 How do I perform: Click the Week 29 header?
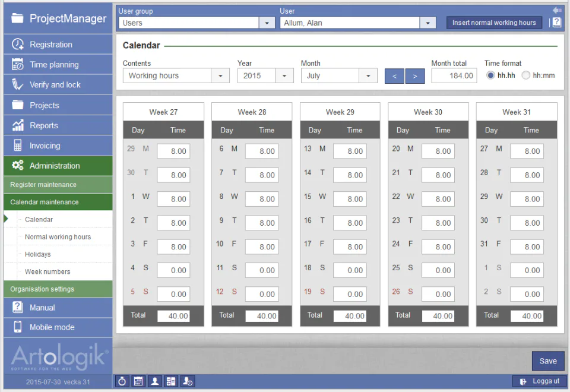[340, 112]
